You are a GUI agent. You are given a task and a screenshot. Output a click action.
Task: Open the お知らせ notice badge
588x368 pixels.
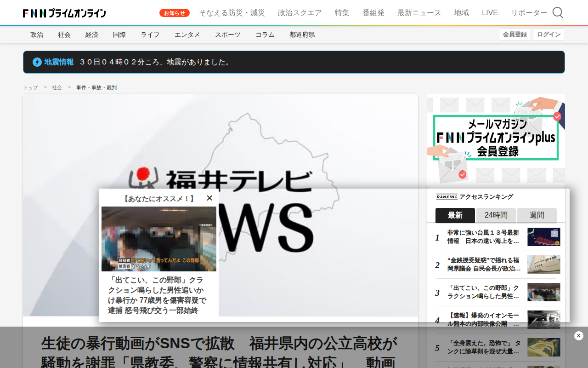tap(175, 13)
